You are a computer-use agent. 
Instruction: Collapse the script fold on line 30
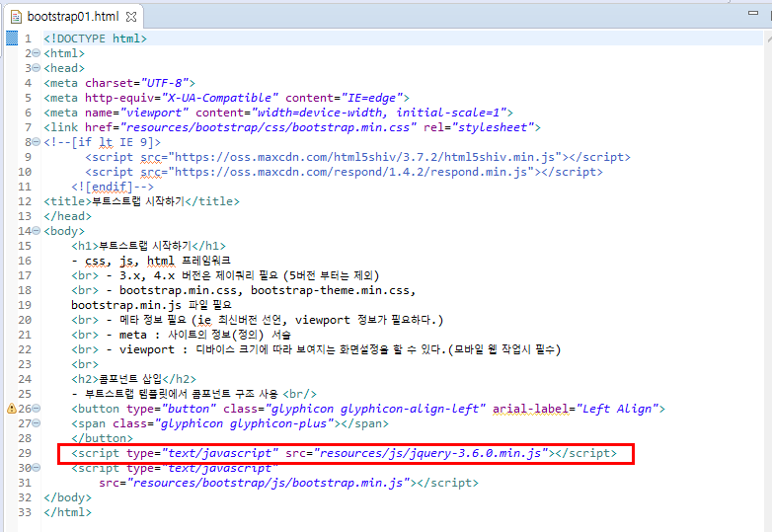[x=36, y=467]
